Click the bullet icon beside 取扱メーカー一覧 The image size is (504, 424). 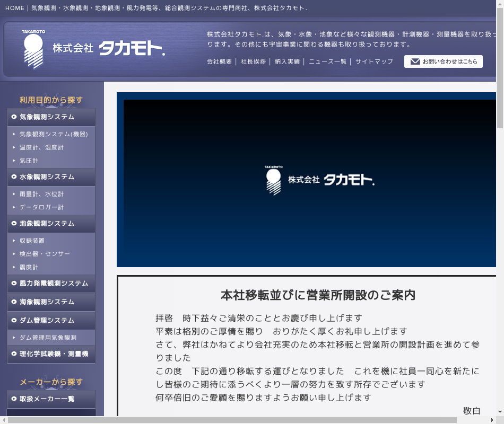click(14, 399)
